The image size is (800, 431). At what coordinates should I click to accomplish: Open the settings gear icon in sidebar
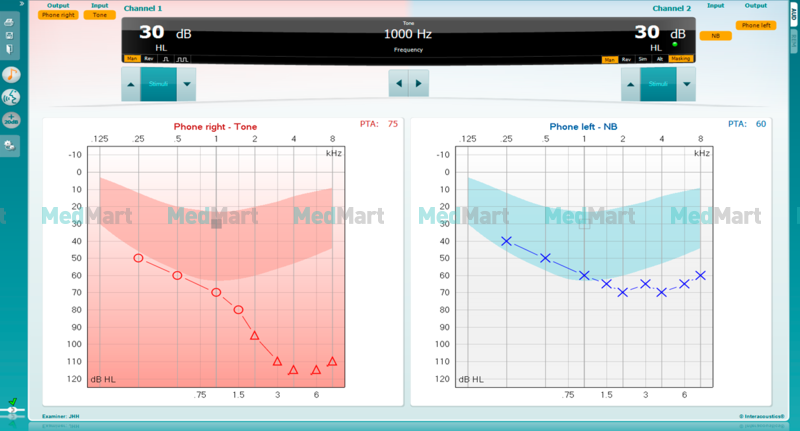click(10, 146)
